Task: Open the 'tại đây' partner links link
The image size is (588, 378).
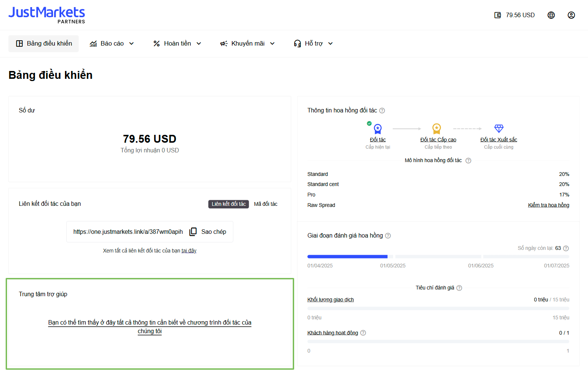Action: 189,251
